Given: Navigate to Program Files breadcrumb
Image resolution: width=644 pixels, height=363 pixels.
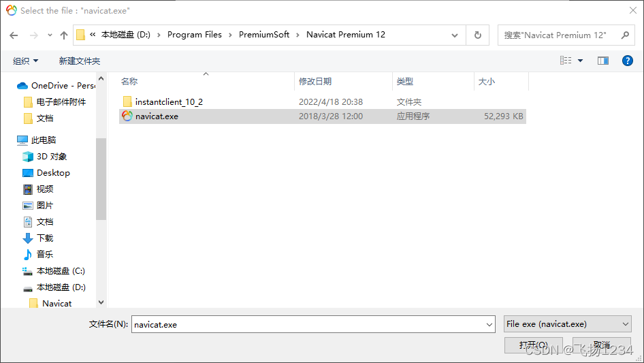Looking at the screenshot, I should coord(194,35).
